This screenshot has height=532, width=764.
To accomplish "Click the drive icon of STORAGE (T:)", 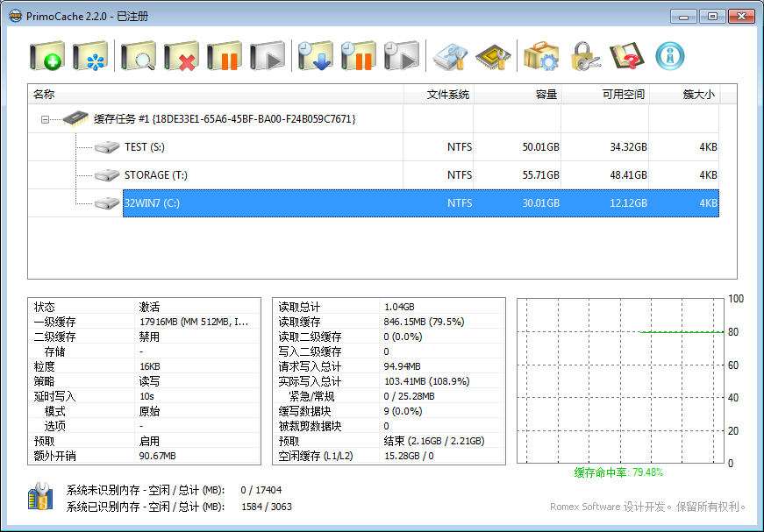I will tap(107, 174).
